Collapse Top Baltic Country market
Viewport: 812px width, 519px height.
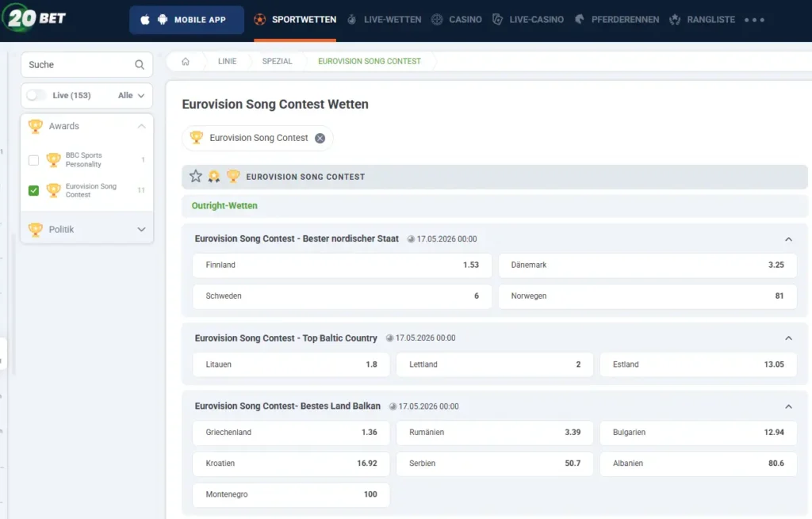pos(788,338)
